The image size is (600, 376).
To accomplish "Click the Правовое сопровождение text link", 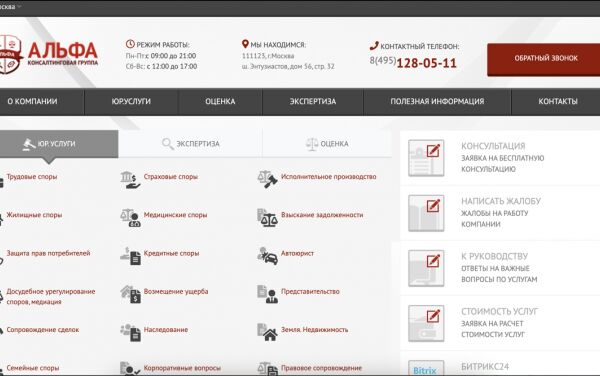I will (x=321, y=368).
